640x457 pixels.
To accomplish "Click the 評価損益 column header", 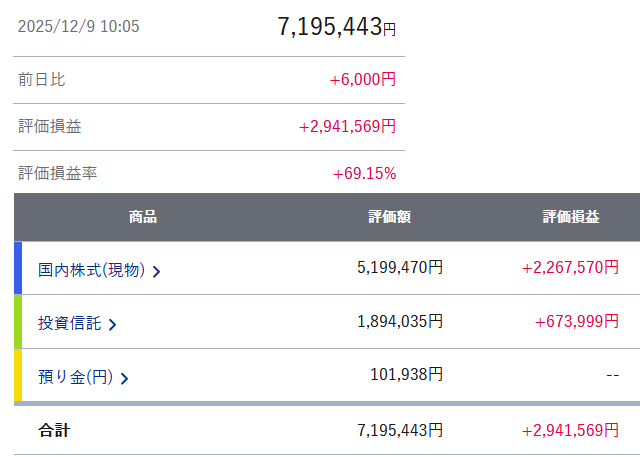I will tap(571, 217).
